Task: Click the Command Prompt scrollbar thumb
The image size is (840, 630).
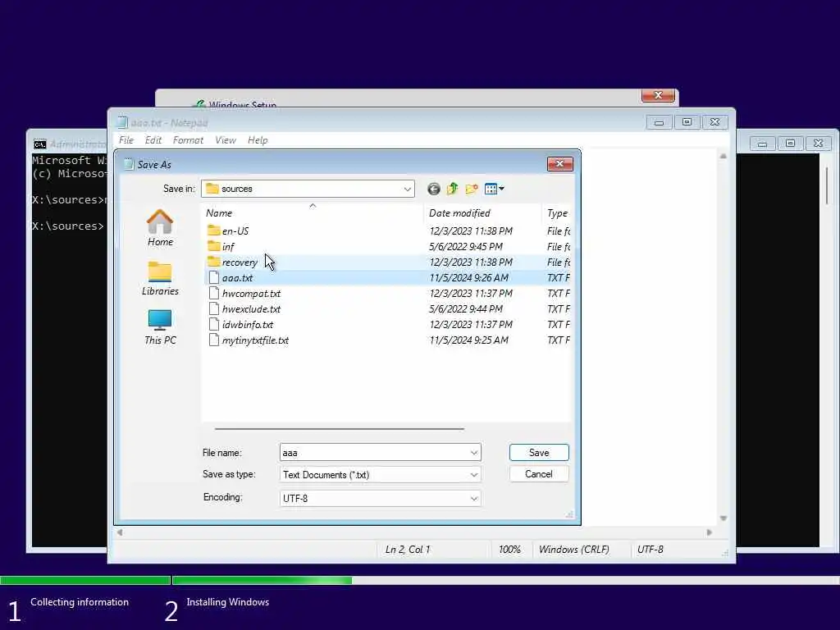Action: [x=827, y=185]
